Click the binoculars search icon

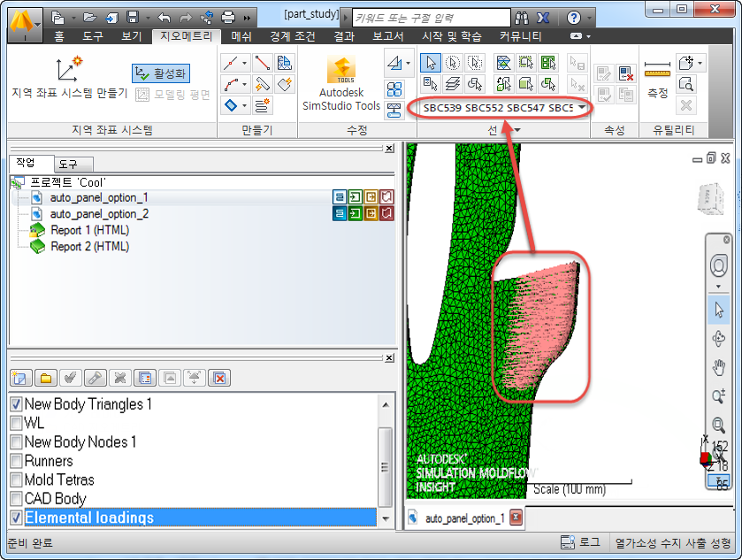(x=522, y=18)
